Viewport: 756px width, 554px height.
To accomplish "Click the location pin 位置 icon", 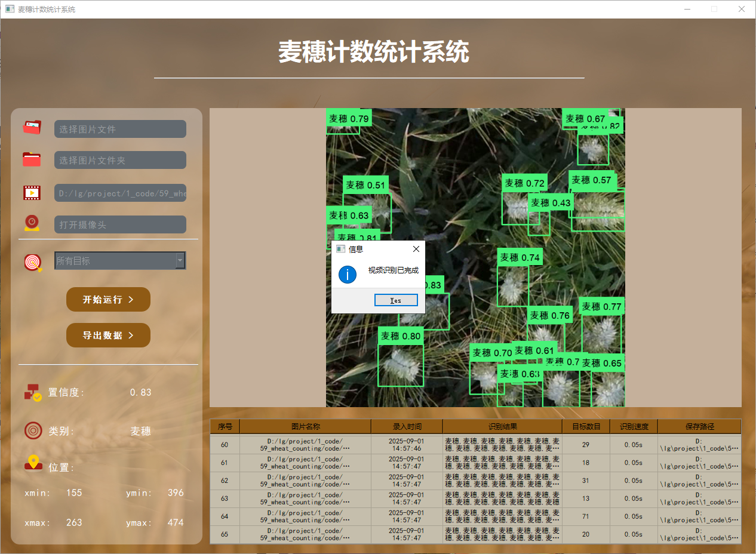I will click(33, 463).
